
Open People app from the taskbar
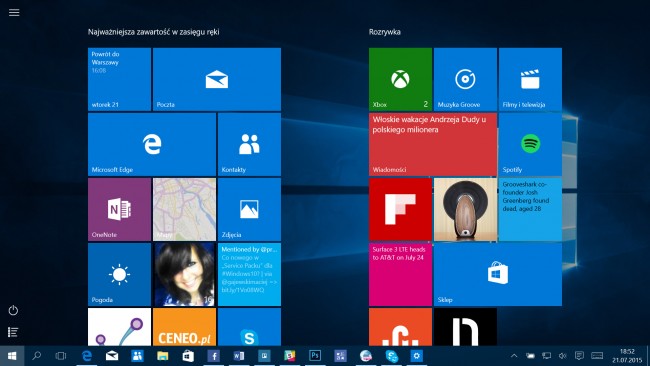click(x=137, y=356)
